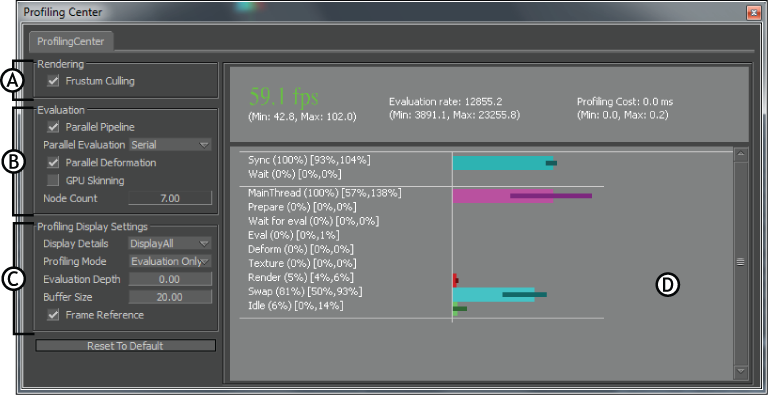The image size is (768, 395).
Task: Toggle the Frame Reference checkbox
Action: 53,315
